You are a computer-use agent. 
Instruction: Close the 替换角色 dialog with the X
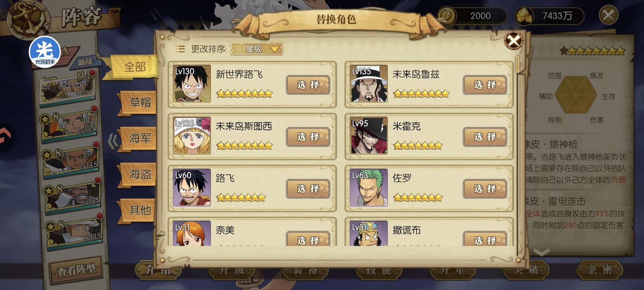tap(514, 41)
